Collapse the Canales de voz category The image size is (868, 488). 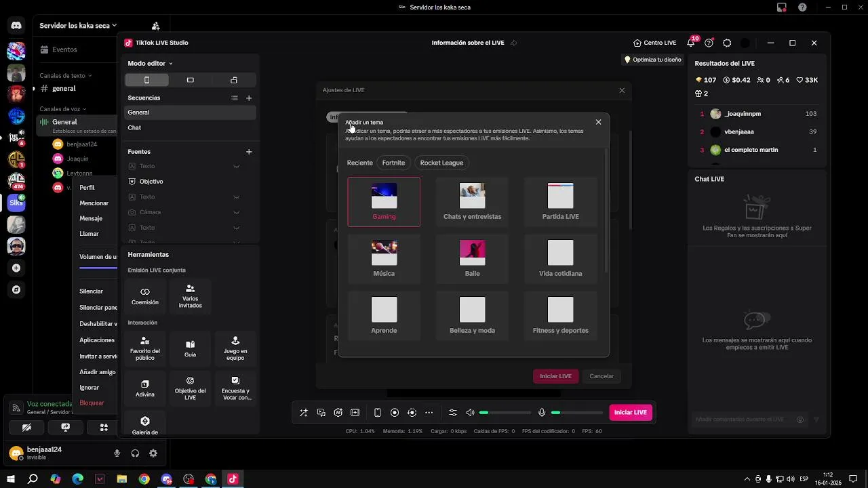pyautogui.click(x=62, y=109)
